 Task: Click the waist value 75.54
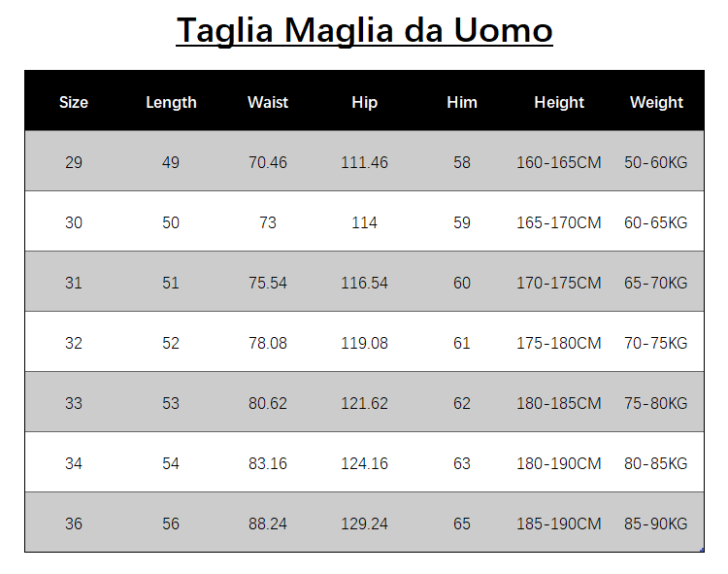click(x=268, y=283)
